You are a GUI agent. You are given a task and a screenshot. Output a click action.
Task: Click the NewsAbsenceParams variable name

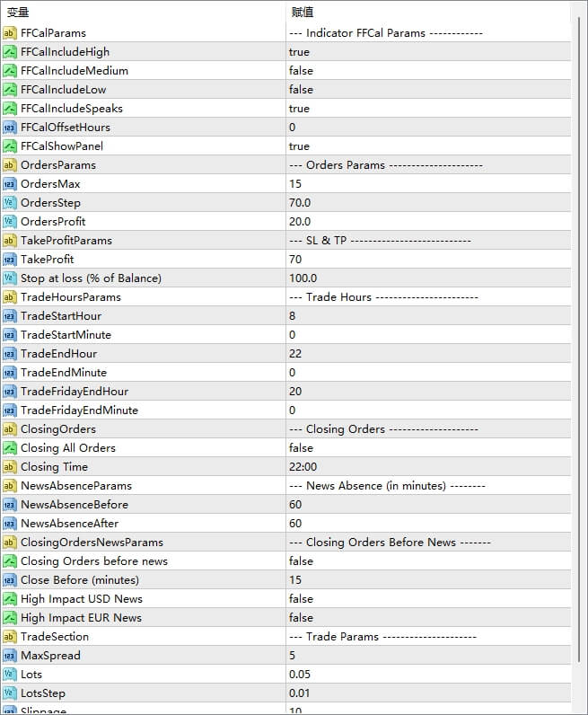tap(76, 486)
